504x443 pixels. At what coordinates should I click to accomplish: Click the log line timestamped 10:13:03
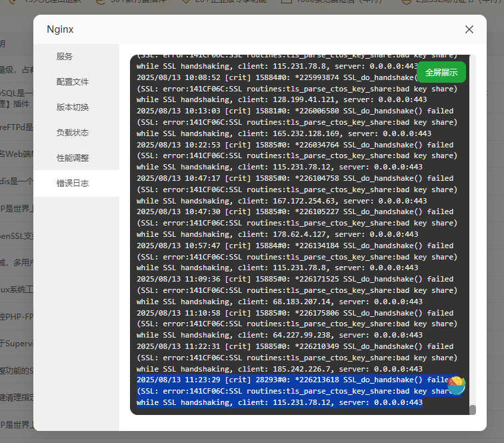(295, 111)
